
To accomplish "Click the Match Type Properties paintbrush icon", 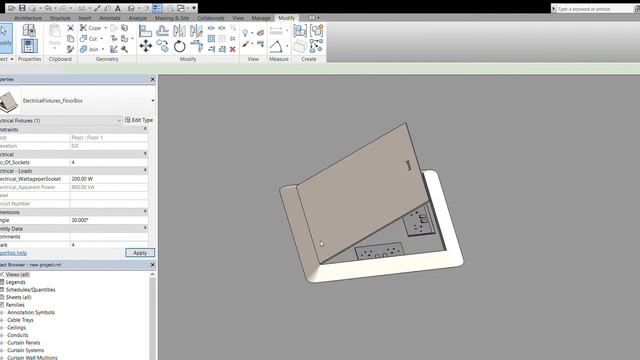I will coord(71,49).
